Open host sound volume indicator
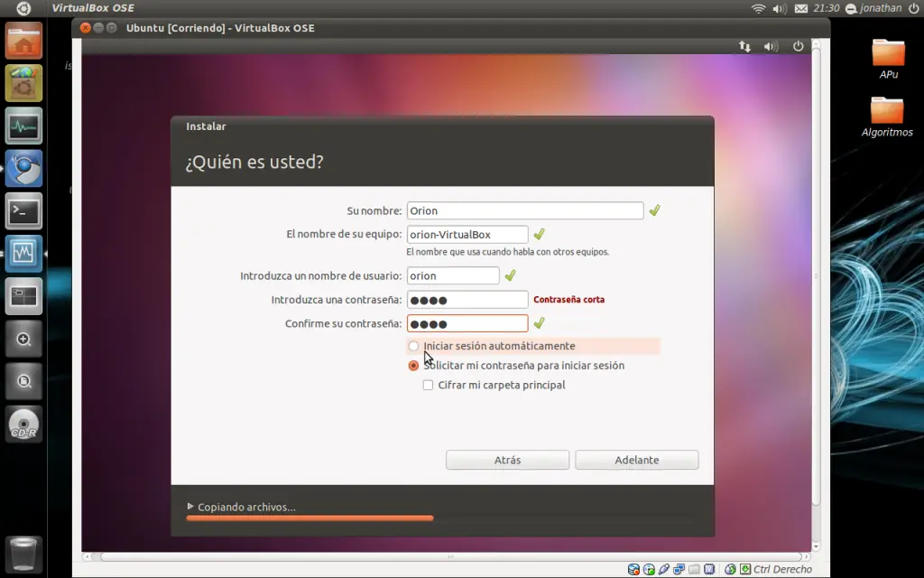Image resolution: width=924 pixels, height=578 pixels. 780,8
